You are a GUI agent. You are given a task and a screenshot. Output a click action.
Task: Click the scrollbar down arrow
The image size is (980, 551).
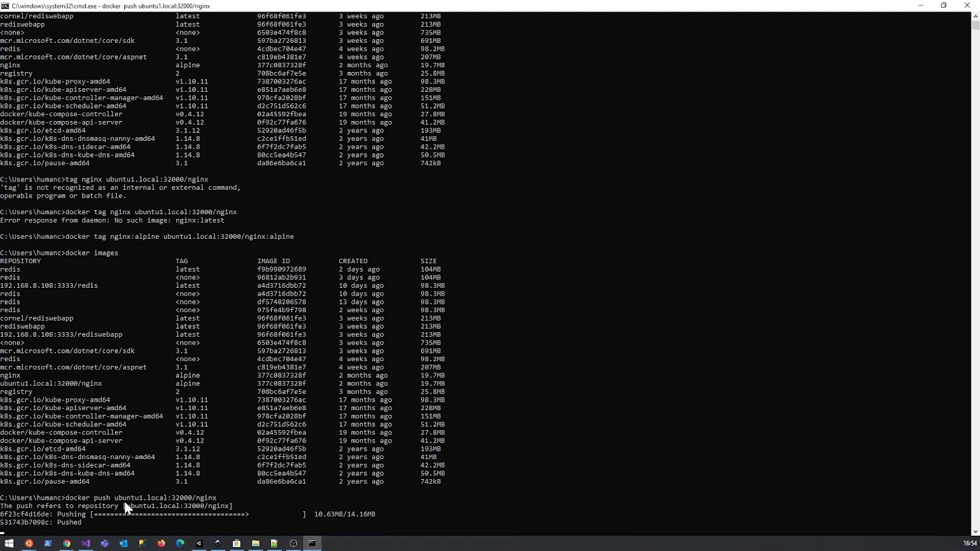pyautogui.click(x=975, y=531)
